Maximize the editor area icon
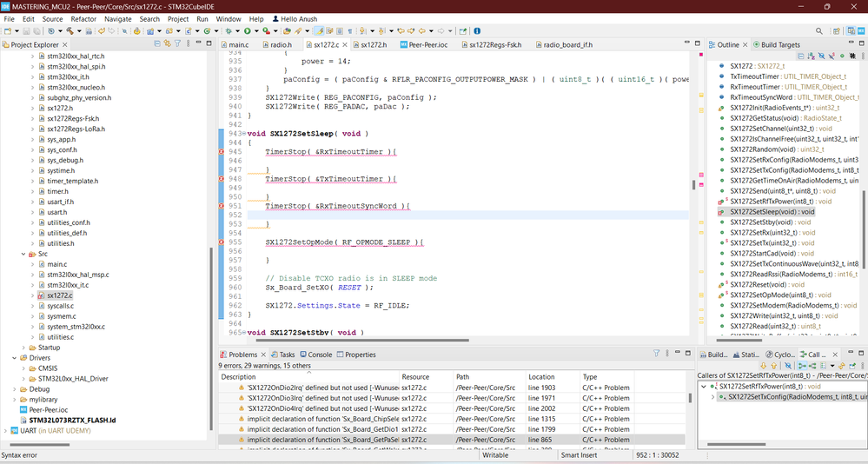 697,43
